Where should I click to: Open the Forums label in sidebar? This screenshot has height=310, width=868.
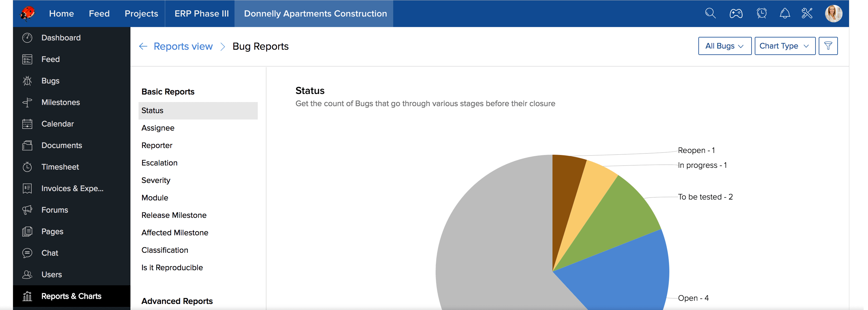[x=55, y=210]
